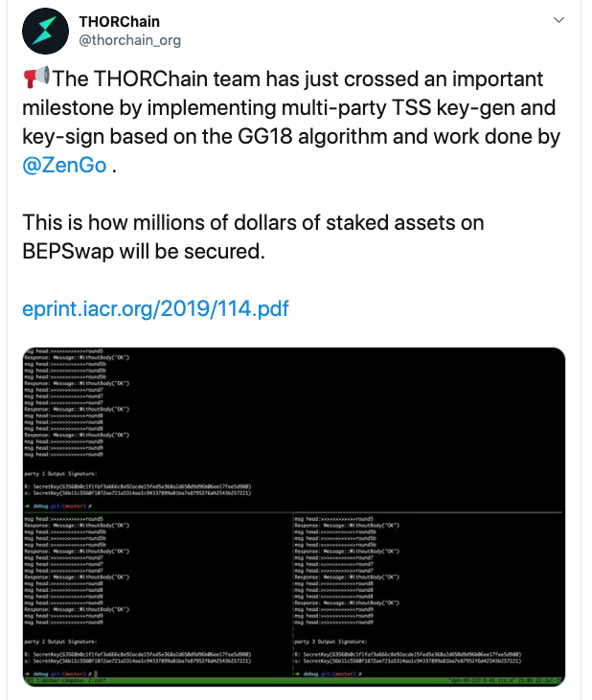Open the @ZenGo mention

(x=65, y=165)
